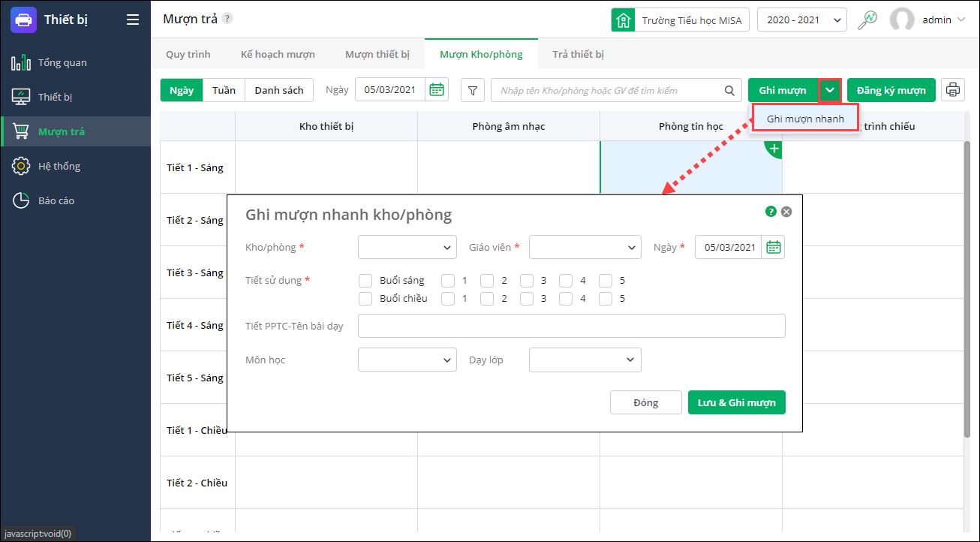Click the magnifier search icon

(729, 90)
